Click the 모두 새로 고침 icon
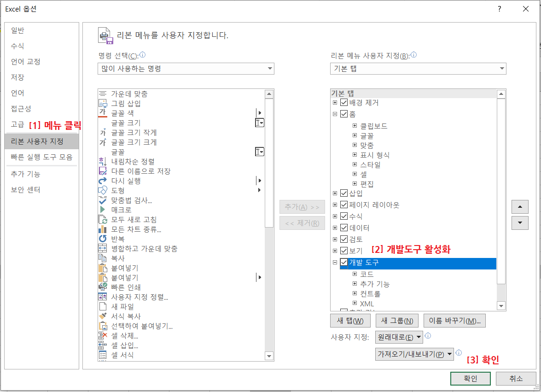 [103, 219]
